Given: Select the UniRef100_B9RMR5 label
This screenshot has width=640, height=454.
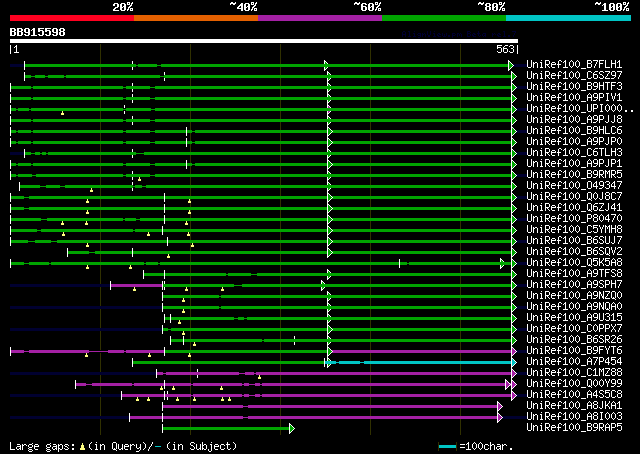Looking at the screenshot, I should (574, 175).
